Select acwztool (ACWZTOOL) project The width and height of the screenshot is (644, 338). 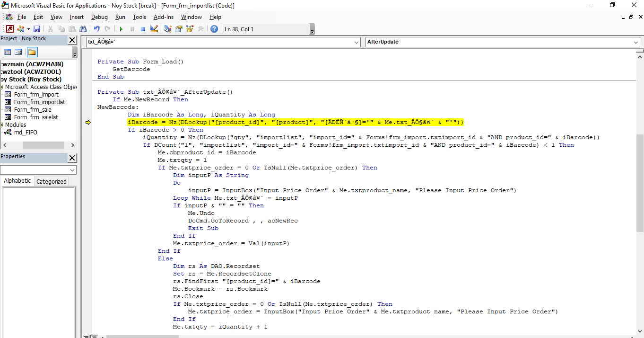click(31, 72)
